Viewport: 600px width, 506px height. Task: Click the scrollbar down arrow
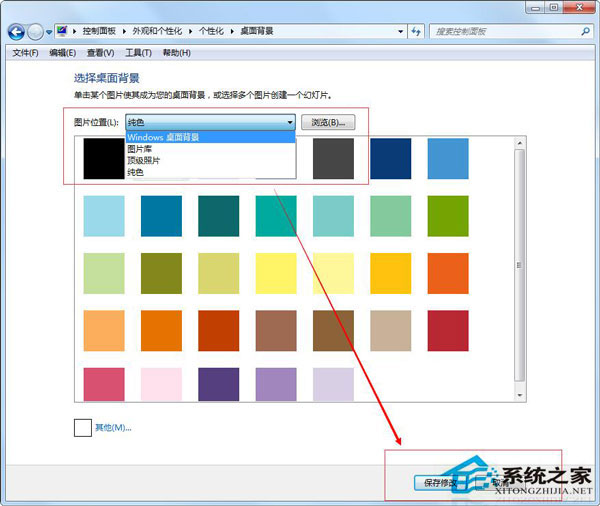(520, 395)
